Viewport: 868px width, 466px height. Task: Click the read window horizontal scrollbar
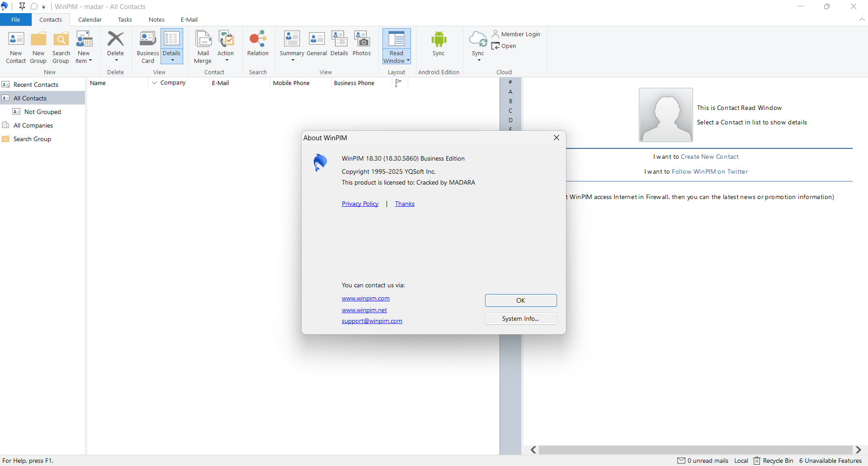coord(695,450)
